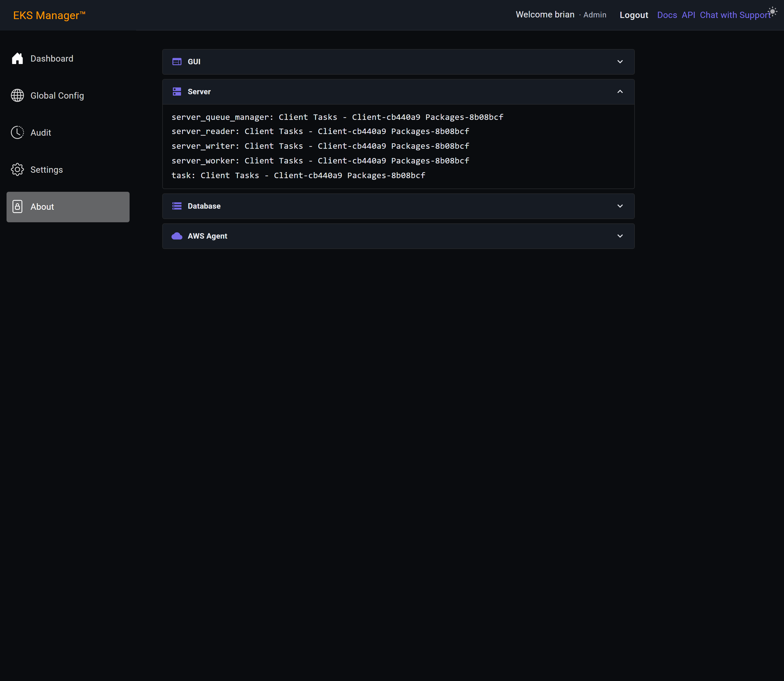The image size is (784, 681).
Task: Click the Logout button
Action: tap(633, 15)
